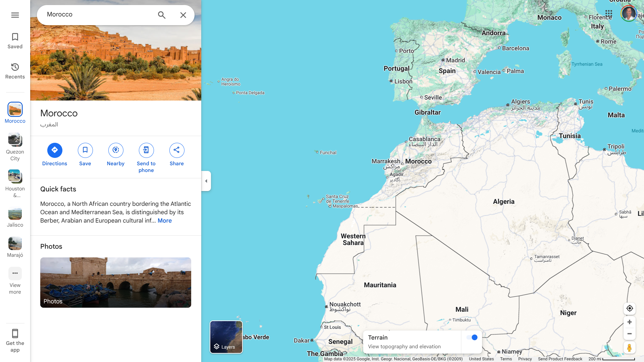Send Morocco to phone
Viewport: 644px width, 362px height.
(x=146, y=158)
